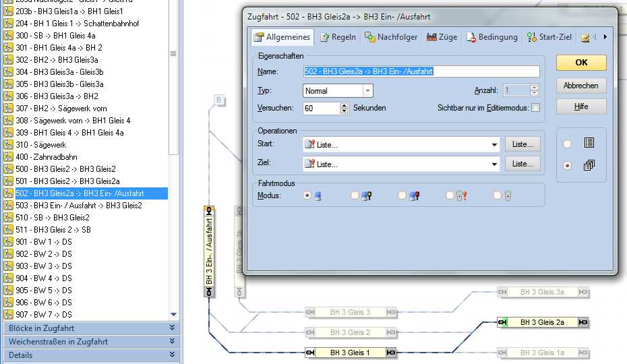Click the route icon beside 400 - Zahnradbahn
Screen dimensions: 627x364
coord(8,157)
